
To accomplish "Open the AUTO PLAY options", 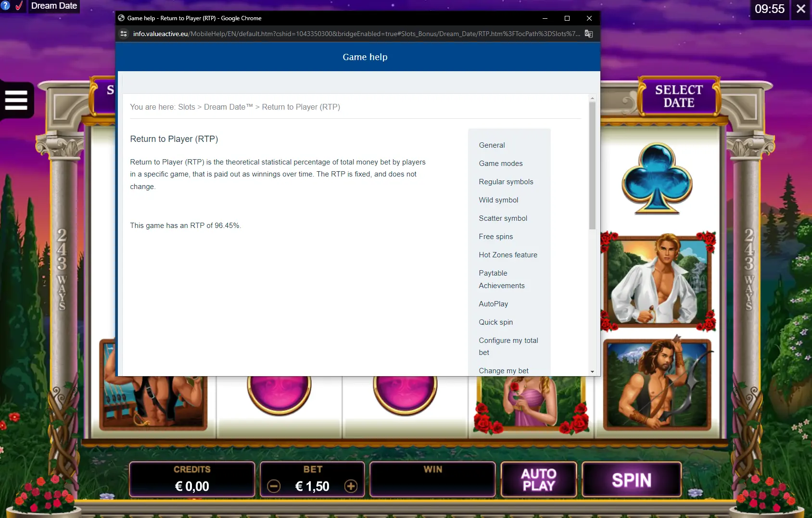I will 539,480.
